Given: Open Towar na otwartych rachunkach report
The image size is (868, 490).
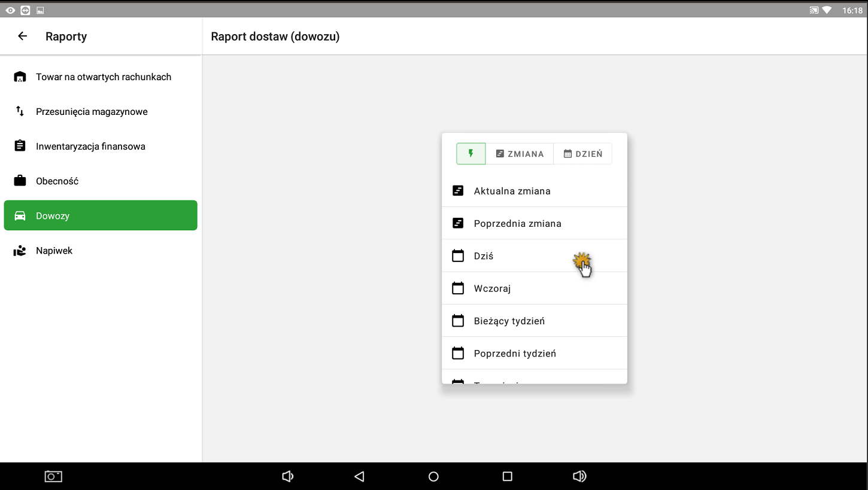Looking at the screenshot, I should (x=104, y=77).
